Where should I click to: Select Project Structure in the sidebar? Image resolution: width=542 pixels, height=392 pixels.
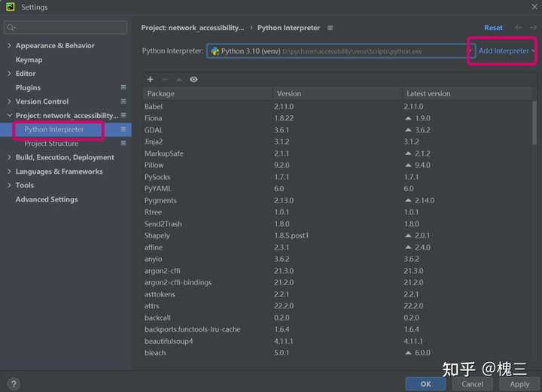(51, 143)
